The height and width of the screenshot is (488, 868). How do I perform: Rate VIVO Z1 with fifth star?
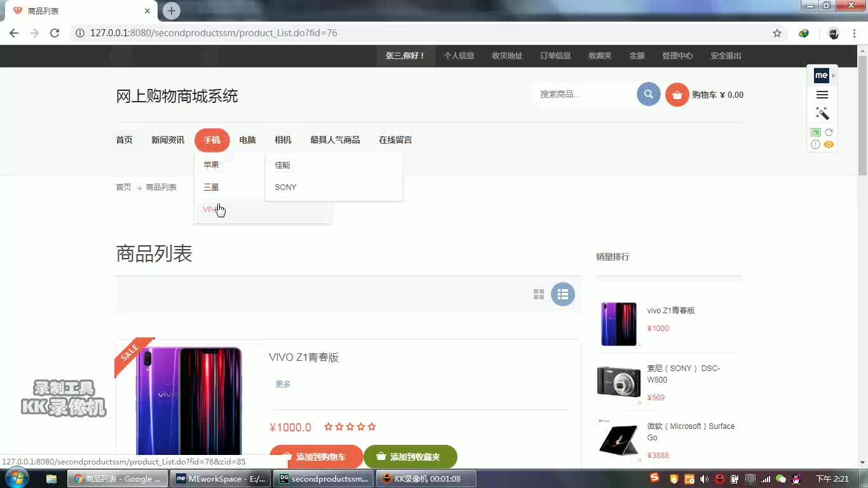point(372,426)
